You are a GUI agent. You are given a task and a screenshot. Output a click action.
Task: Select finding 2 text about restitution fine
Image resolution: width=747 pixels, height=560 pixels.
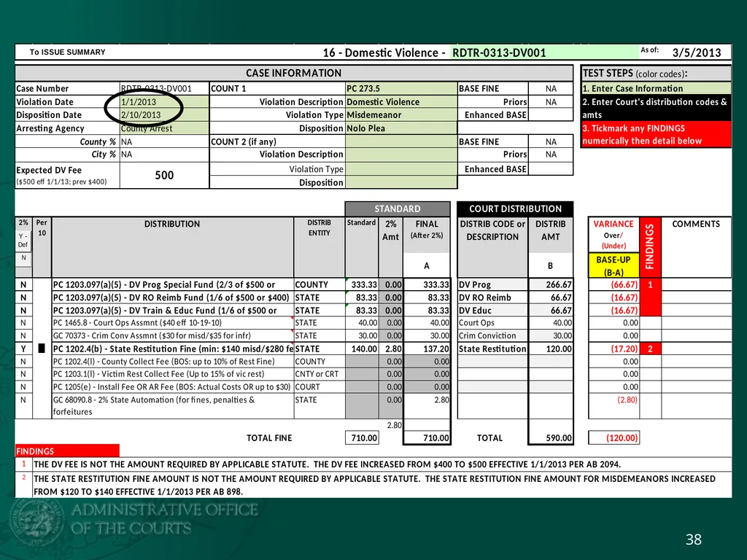pyautogui.click(x=374, y=485)
